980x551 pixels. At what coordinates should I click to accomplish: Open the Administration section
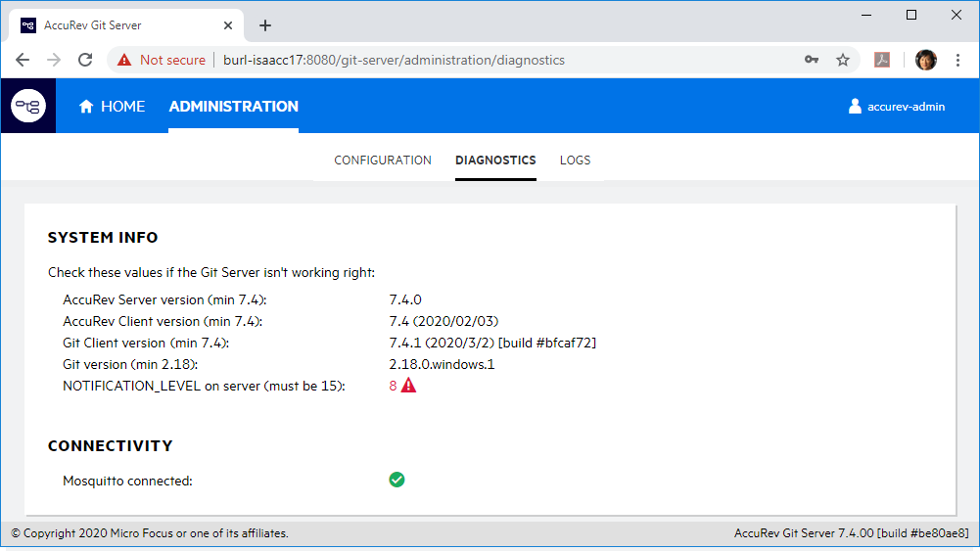[x=233, y=107]
